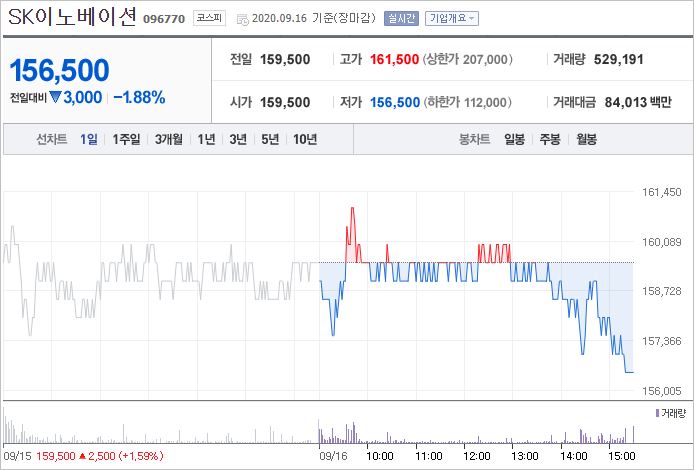The width and height of the screenshot is (694, 470).
Task: Select the 5년 chart period
Action: [x=270, y=139]
